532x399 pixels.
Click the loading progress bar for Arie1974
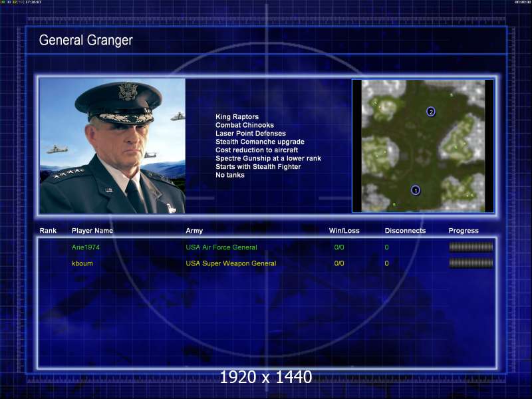click(471, 247)
